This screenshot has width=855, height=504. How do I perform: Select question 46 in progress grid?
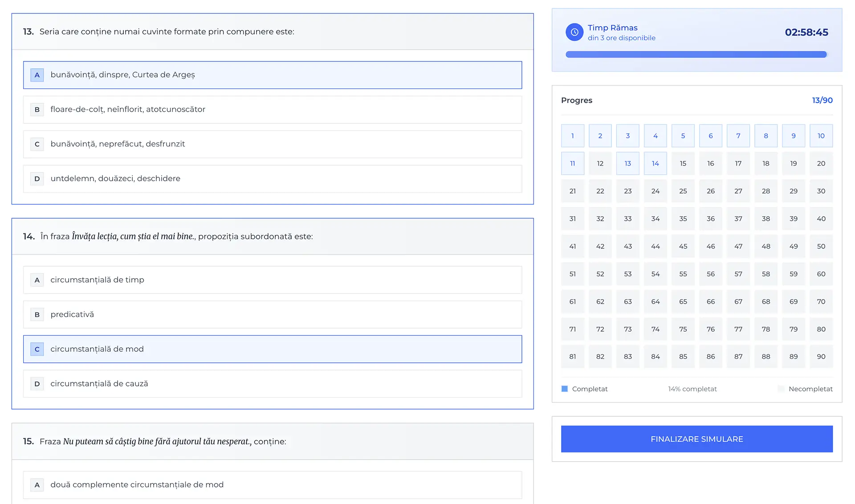point(711,246)
